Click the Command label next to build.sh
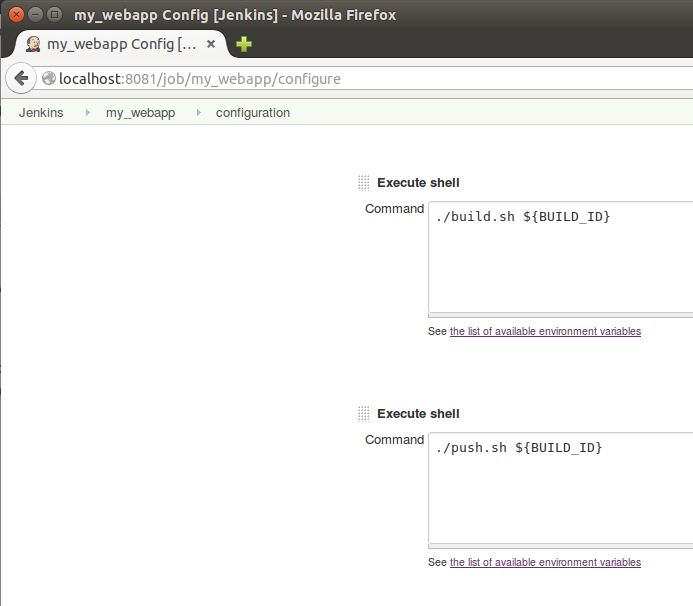Screen dimensions: 693x606 pyautogui.click(x=394, y=209)
